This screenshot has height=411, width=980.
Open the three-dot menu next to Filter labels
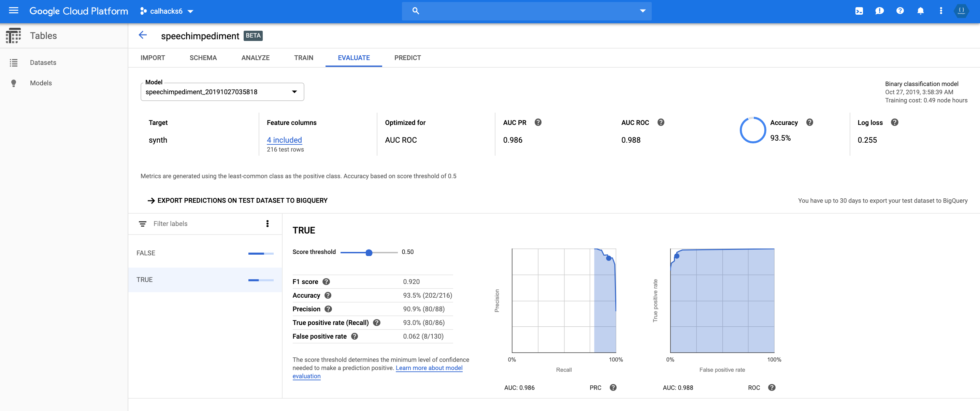click(x=268, y=224)
